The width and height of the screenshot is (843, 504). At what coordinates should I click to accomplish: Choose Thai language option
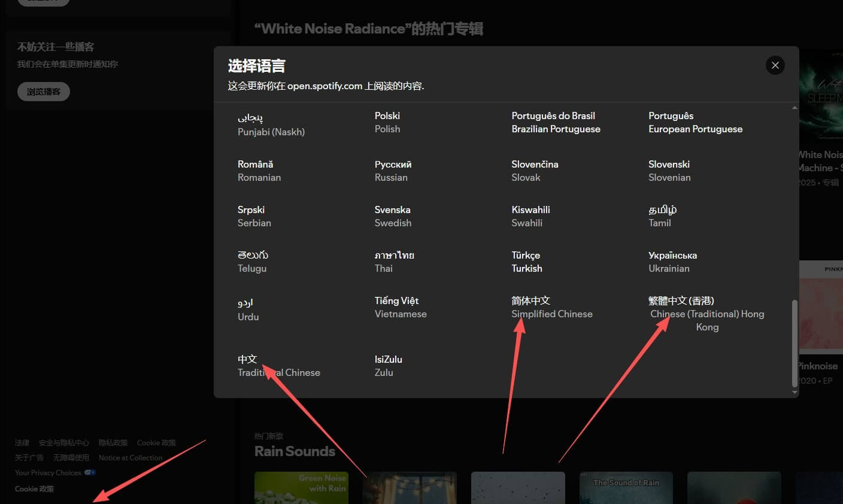tap(394, 262)
